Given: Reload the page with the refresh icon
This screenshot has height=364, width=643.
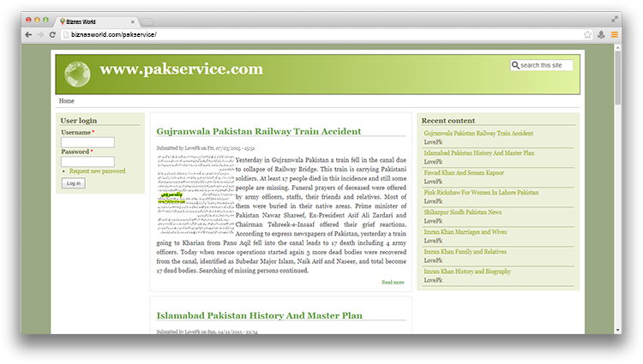Looking at the screenshot, I should 52,34.
